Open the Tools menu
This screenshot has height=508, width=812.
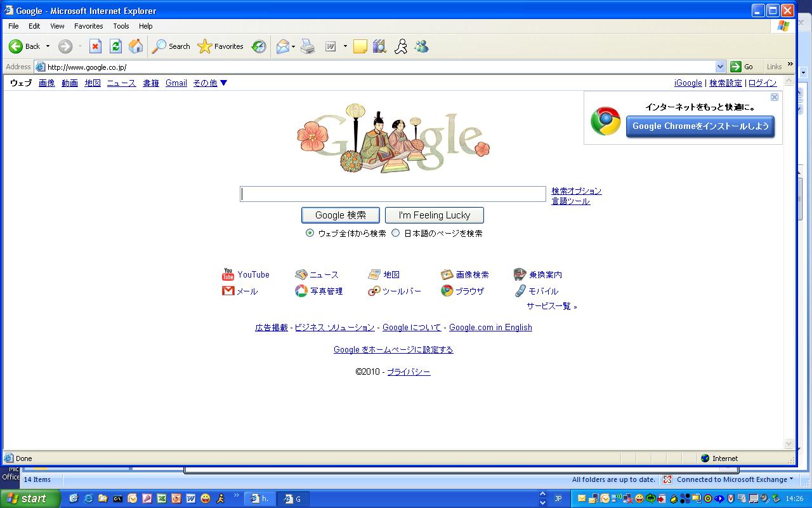point(121,26)
